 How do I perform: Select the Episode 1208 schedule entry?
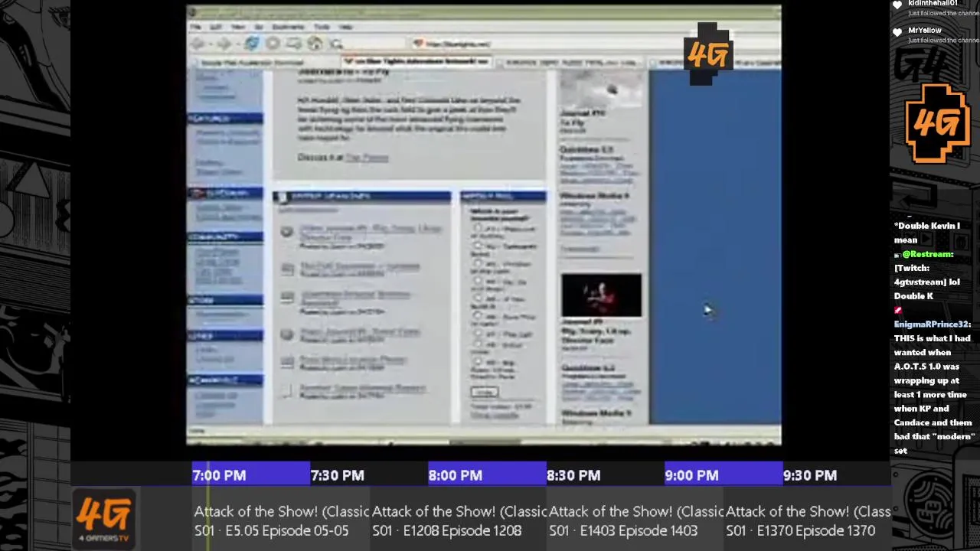[459, 520]
